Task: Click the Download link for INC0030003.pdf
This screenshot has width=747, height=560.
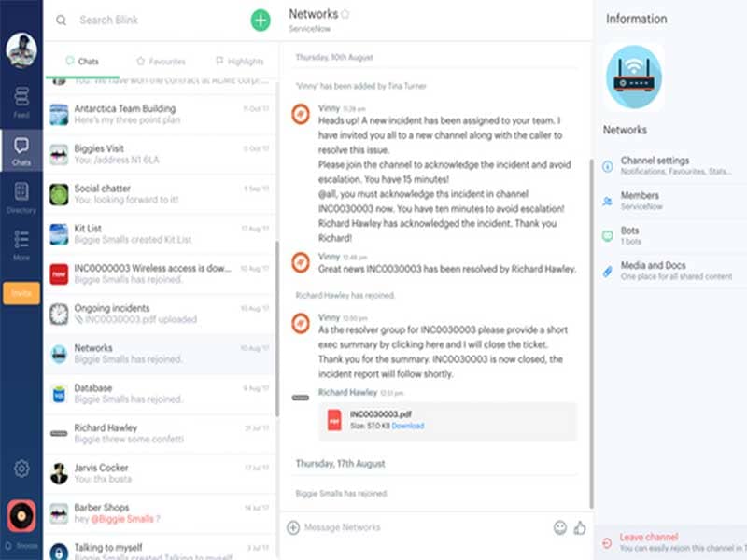Action: (408, 426)
